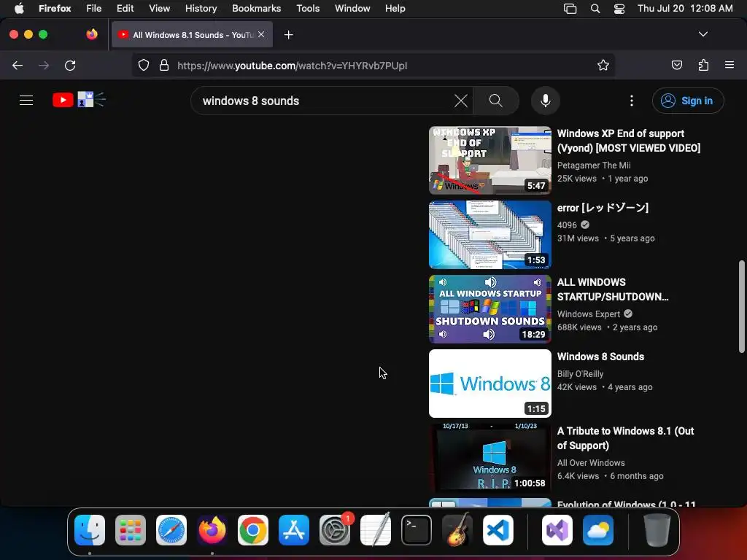
Task: Clear the YouTube search text
Action: point(461,101)
